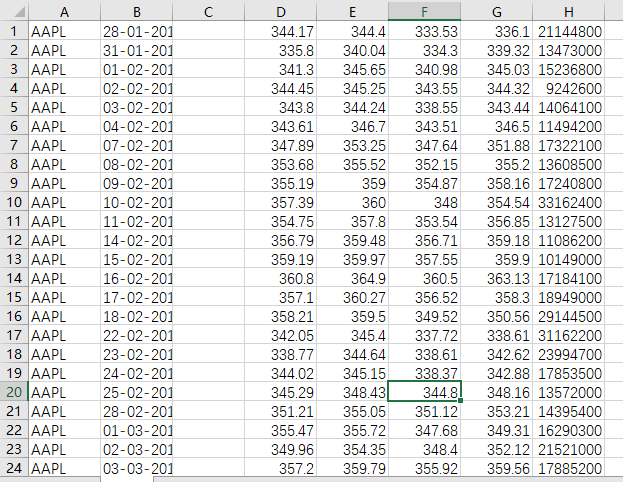
Task: Click the select-all corner triangle
Action: [18, 12]
